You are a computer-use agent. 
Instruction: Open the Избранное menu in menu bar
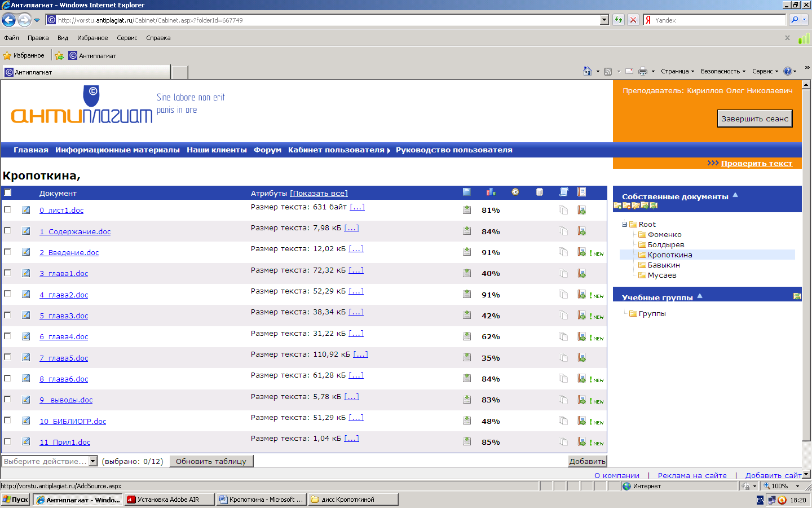point(92,38)
